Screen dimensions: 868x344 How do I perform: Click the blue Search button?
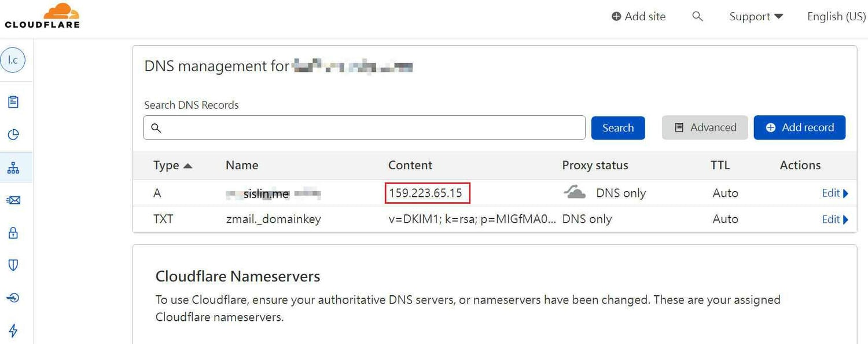pos(618,127)
